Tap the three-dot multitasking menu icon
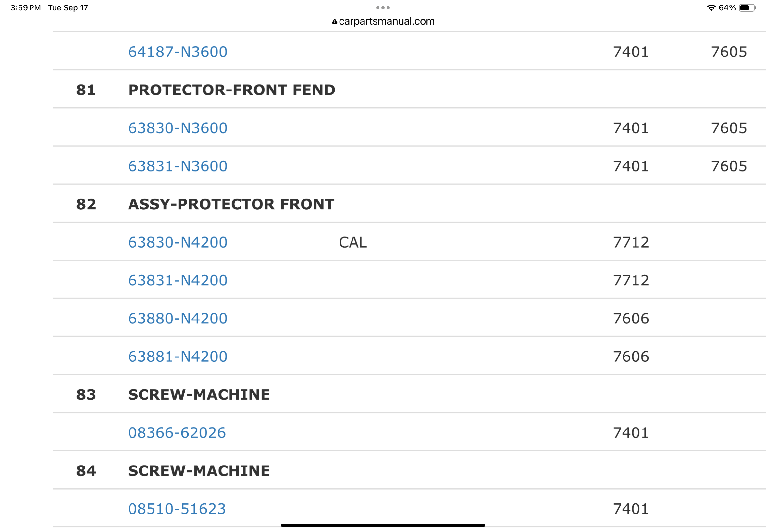The image size is (766, 532). 383,8
